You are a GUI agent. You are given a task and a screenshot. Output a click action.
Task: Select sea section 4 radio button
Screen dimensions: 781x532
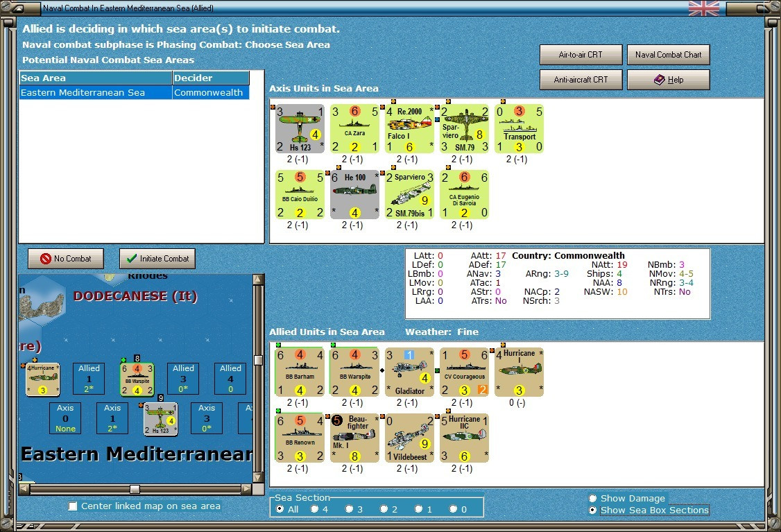tap(314, 509)
